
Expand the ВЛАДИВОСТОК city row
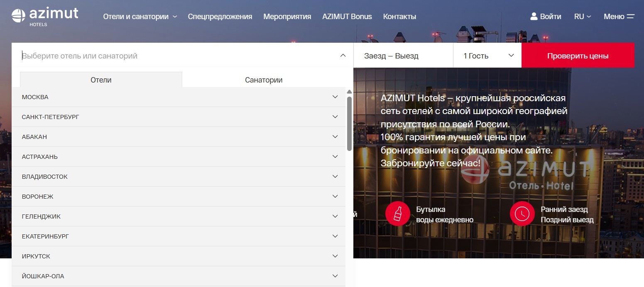pyautogui.click(x=179, y=177)
